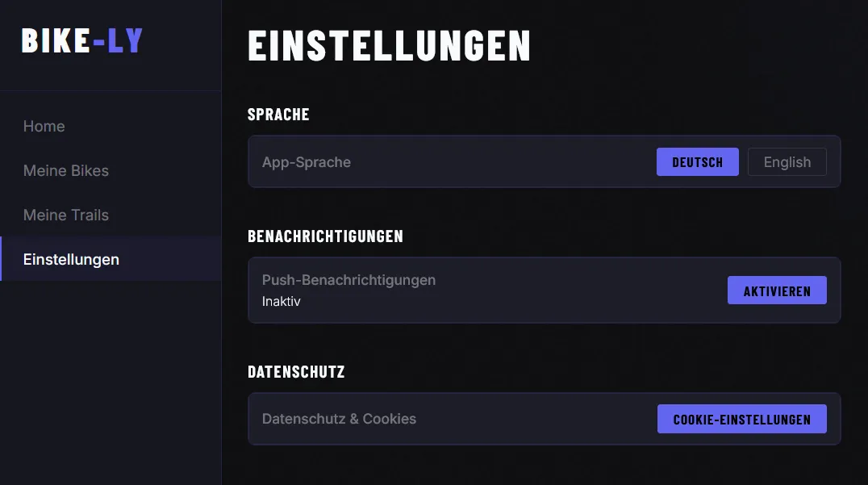Click the Benachrichtigungen section heading
Viewport: 868px width, 485px height.
(325, 236)
